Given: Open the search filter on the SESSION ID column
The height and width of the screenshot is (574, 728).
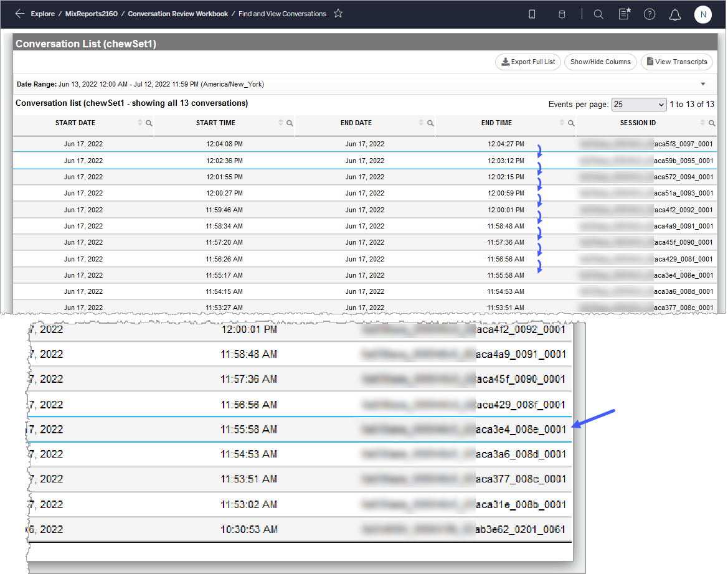Looking at the screenshot, I should [x=712, y=123].
